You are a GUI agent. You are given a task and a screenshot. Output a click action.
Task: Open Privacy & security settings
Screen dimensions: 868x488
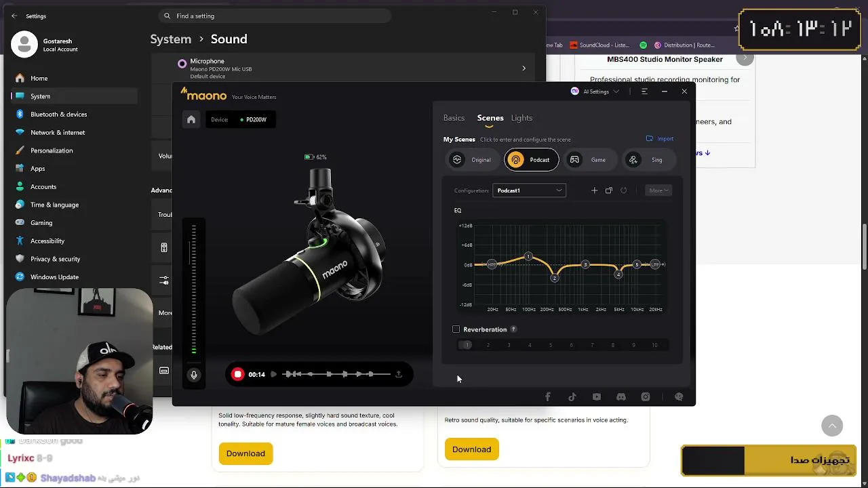coord(75,259)
